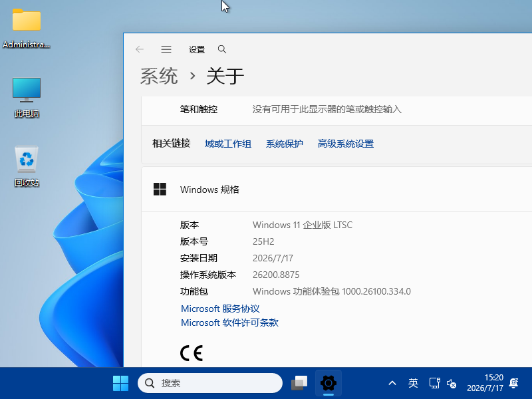Click the Windows 11 企业版 LTSC value
The width and height of the screenshot is (532, 399).
[303, 225]
